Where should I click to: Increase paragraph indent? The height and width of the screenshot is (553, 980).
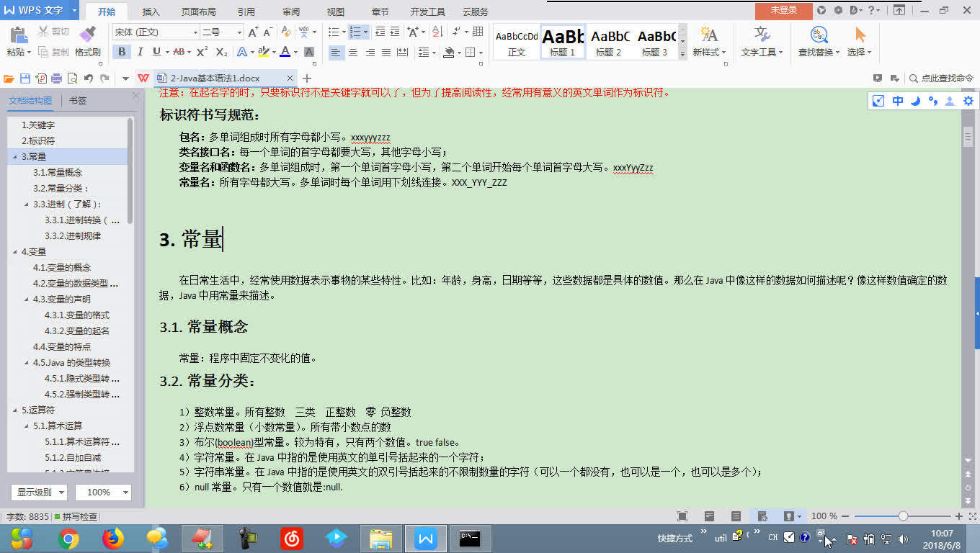[x=396, y=32]
